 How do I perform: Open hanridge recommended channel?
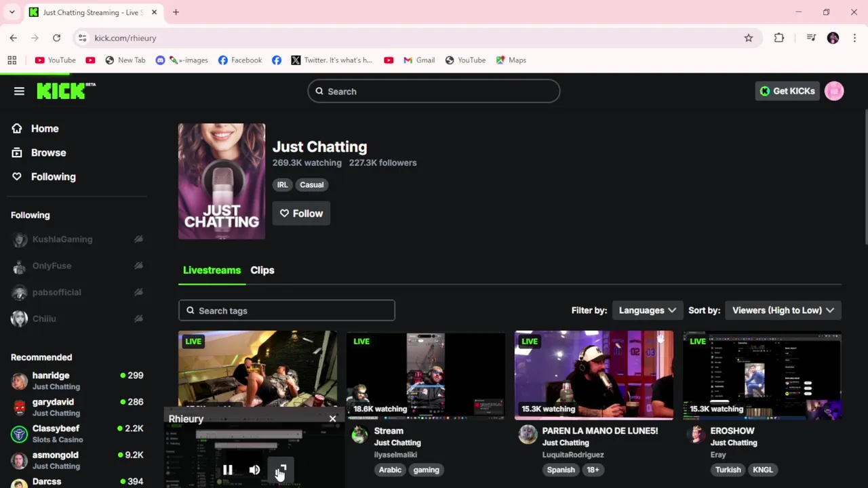pos(77,380)
